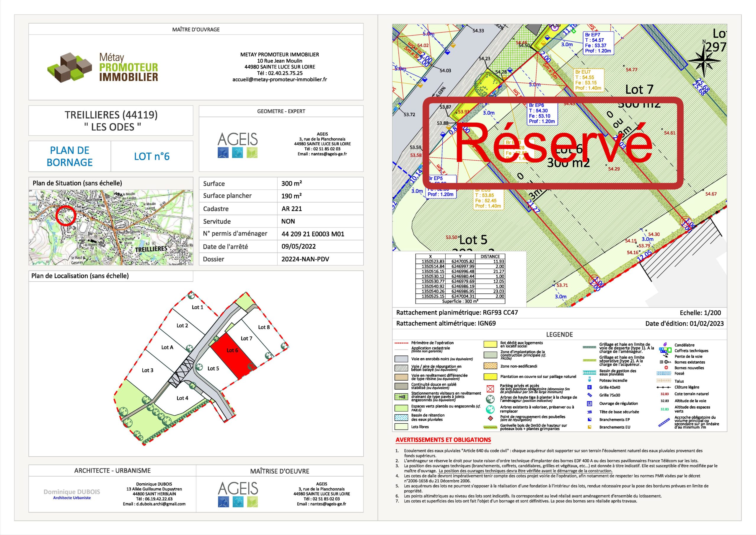Click the Arbres existants tree symbol
Image resolution: width=756 pixels, height=535 pixels.
(x=490, y=409)
